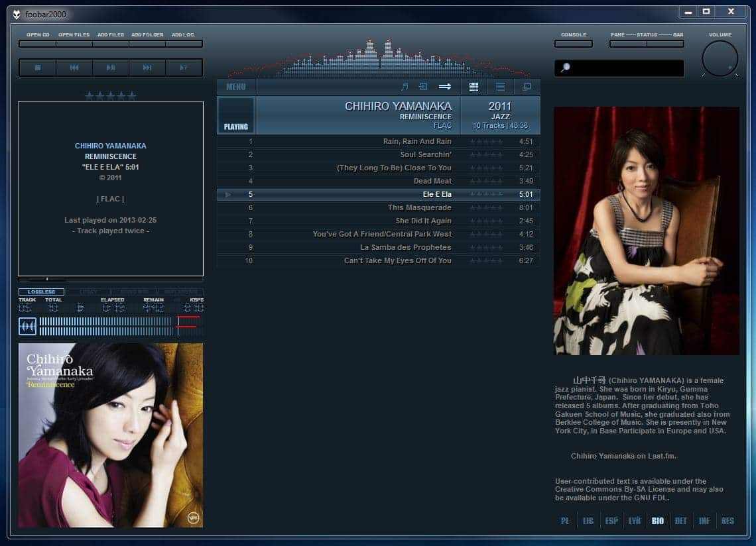Screen dimensions: 756x546
Task: Rate 'Dead Meat' with its row stars
Action: (x=486, y=181)
